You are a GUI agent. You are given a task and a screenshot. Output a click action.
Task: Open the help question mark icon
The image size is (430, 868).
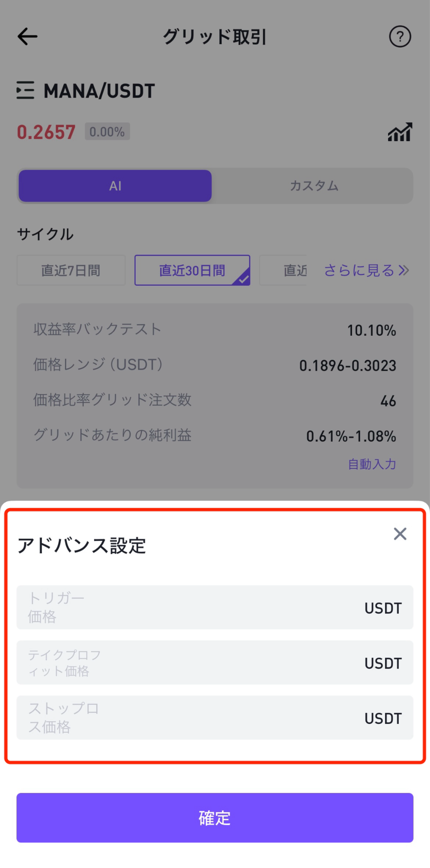click(x=400, y=36)
